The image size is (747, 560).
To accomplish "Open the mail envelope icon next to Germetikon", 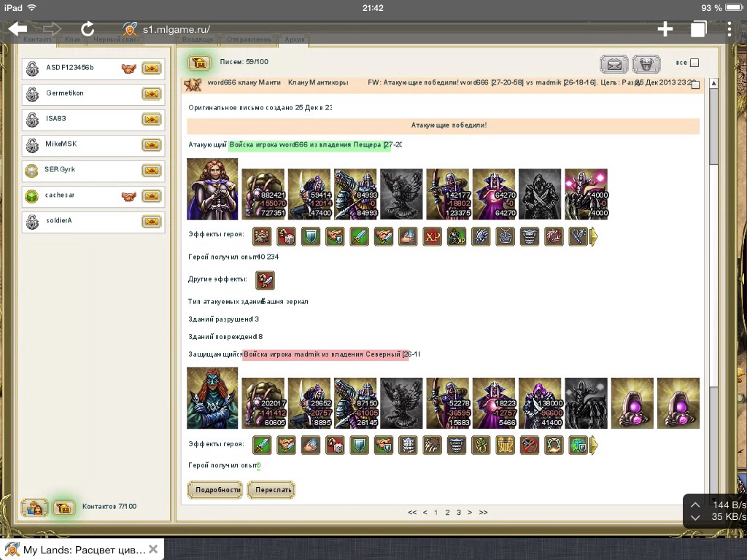I will click(x=151, y=94).
